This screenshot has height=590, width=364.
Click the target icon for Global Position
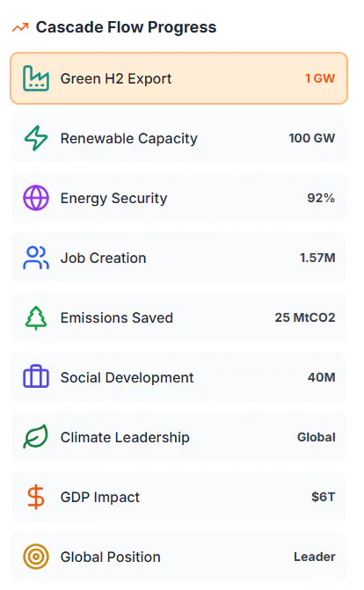pyautogui.click(x=36, y=557)
